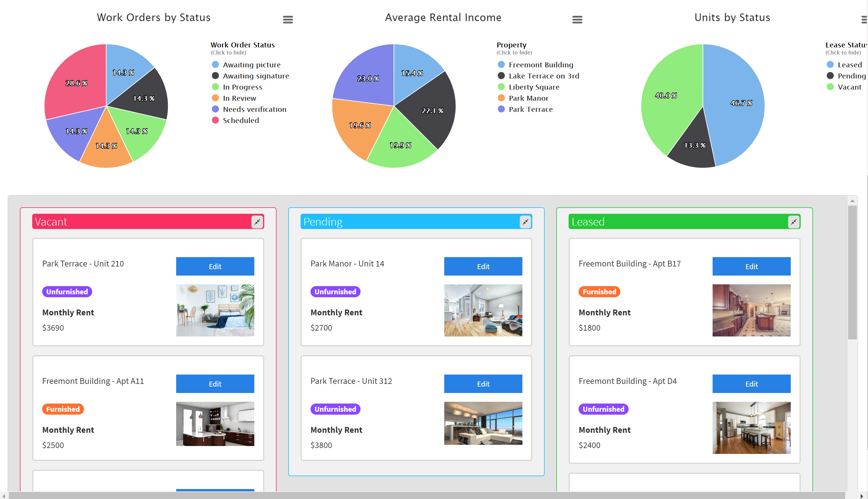
Task: Click the Units by Status title
Action: pos(732,18)
